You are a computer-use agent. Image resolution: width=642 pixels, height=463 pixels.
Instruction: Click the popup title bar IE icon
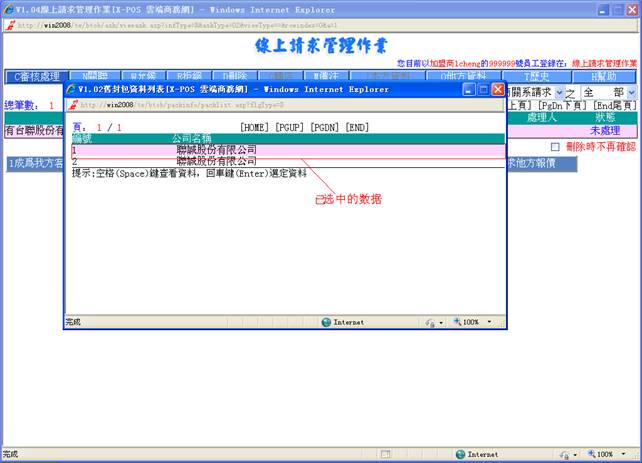tap(71, 89)
